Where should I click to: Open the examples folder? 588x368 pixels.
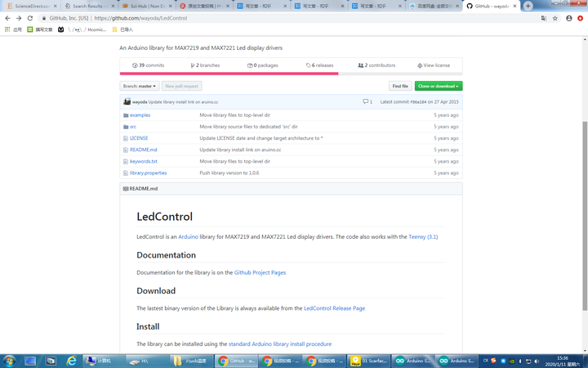(x=140, y=115)
